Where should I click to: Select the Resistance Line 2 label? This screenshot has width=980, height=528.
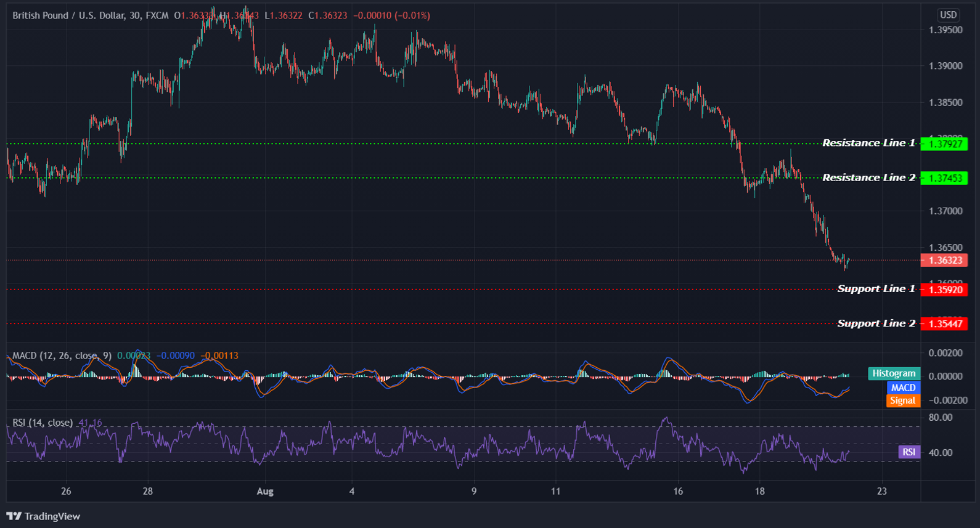coord(868,177)
